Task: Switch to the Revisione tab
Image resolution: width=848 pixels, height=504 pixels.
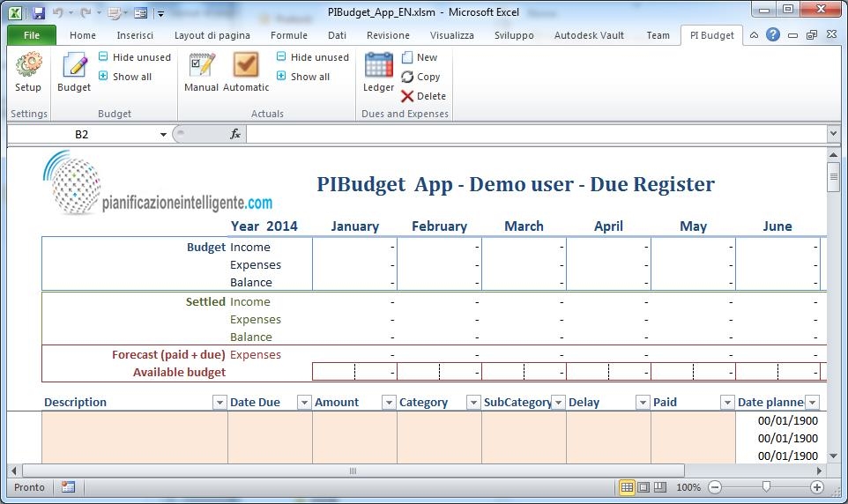Action: (388, 35)
